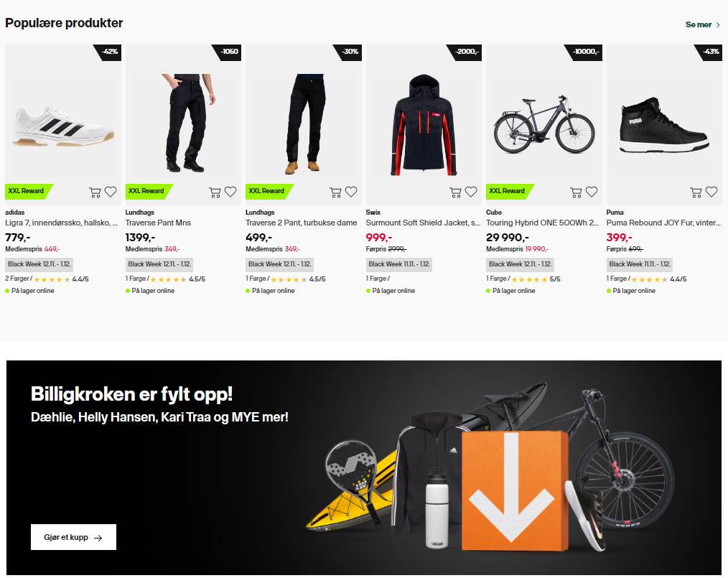Add Cube Touring Hybrid bike to cart
This screenshot has width=728, height=578.
click(576, 192)
